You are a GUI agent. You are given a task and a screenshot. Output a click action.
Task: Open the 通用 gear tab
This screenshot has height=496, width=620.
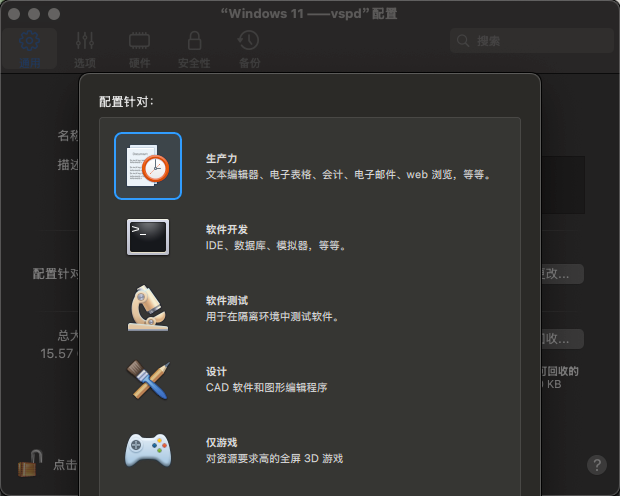(30, 49)
